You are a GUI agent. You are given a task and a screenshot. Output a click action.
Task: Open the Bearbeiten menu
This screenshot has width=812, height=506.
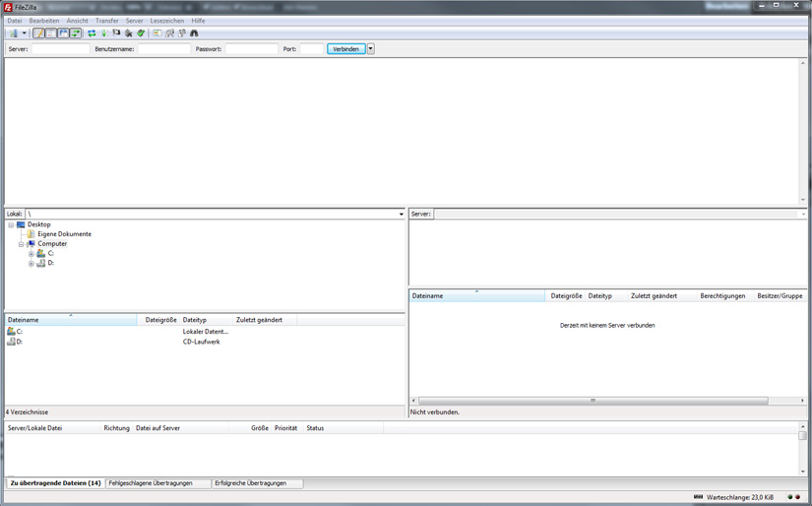(x=44, y=21)
